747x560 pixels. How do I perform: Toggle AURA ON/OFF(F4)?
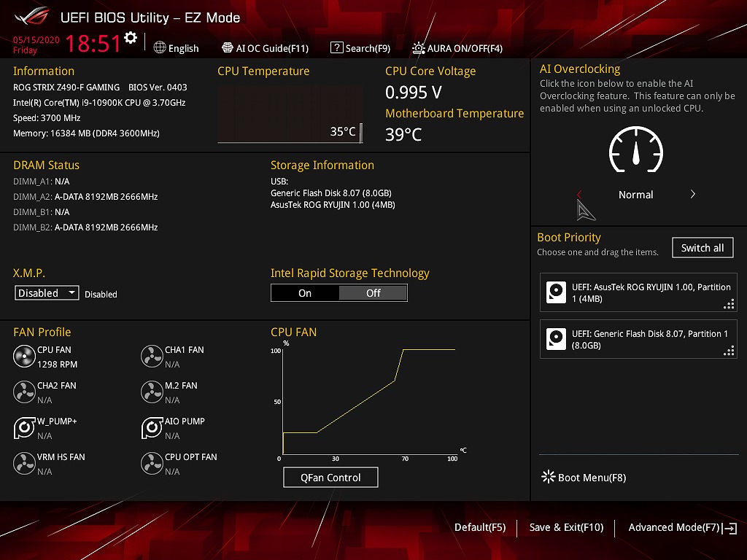457,48
